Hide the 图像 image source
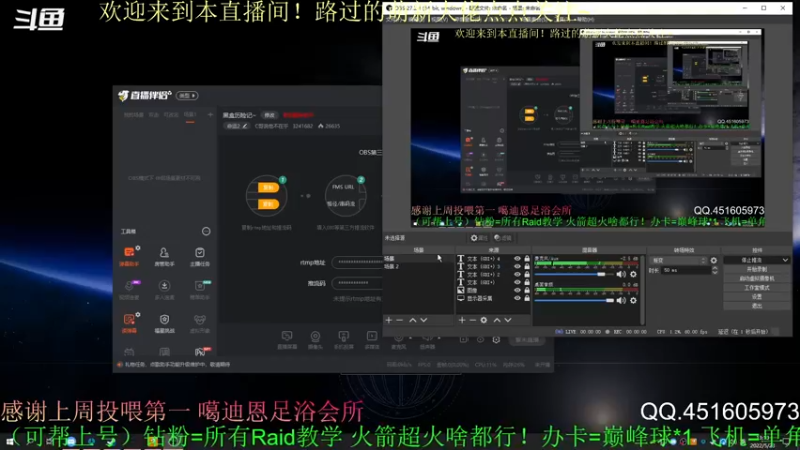Viewport: 800px width, 450px height. [x=517, y=290]
